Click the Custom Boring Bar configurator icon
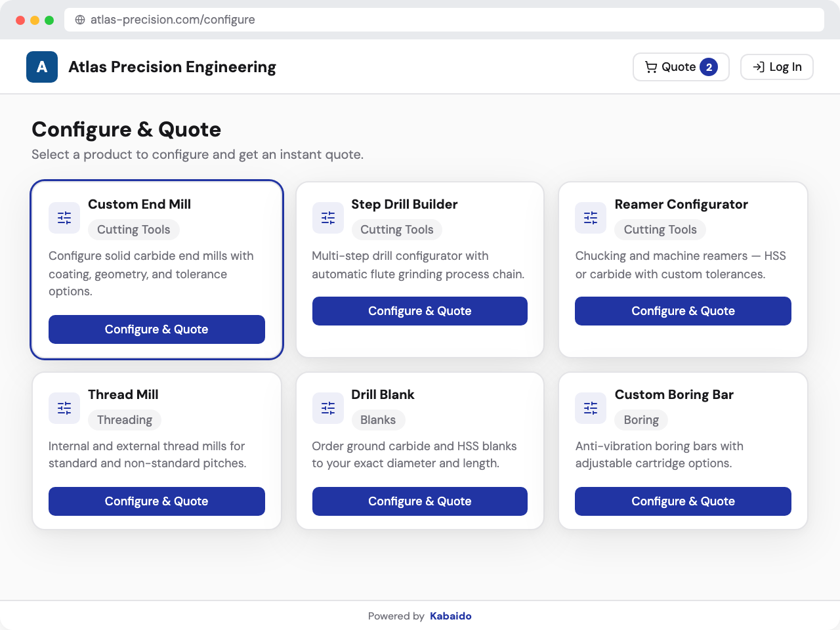 coord(590,408)
